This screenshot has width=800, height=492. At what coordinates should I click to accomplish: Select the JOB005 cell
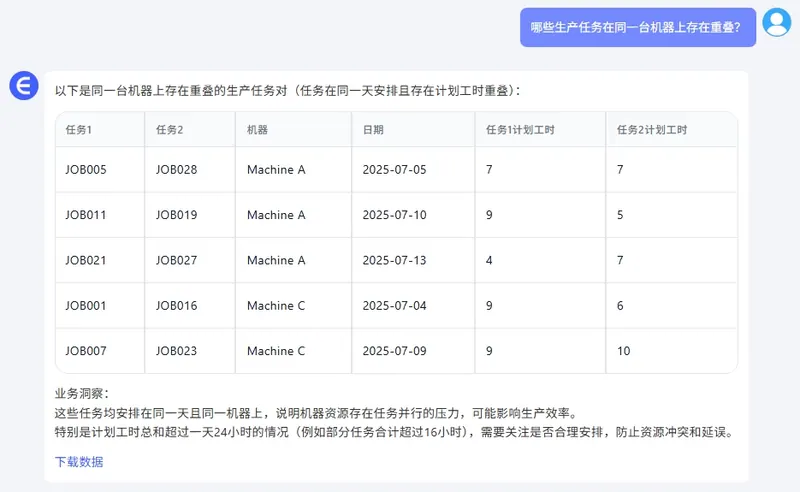(86, 170)
